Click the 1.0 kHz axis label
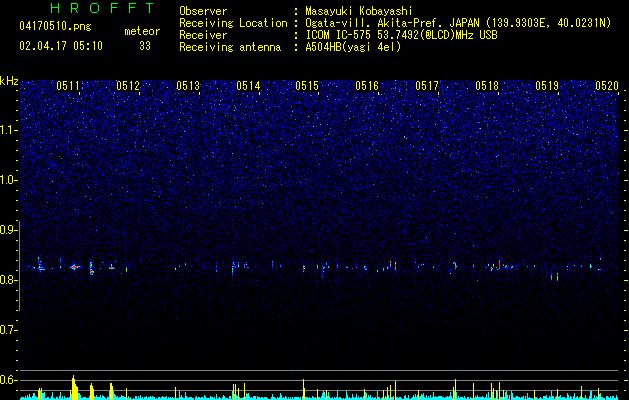629x400 pixels. 7,180
